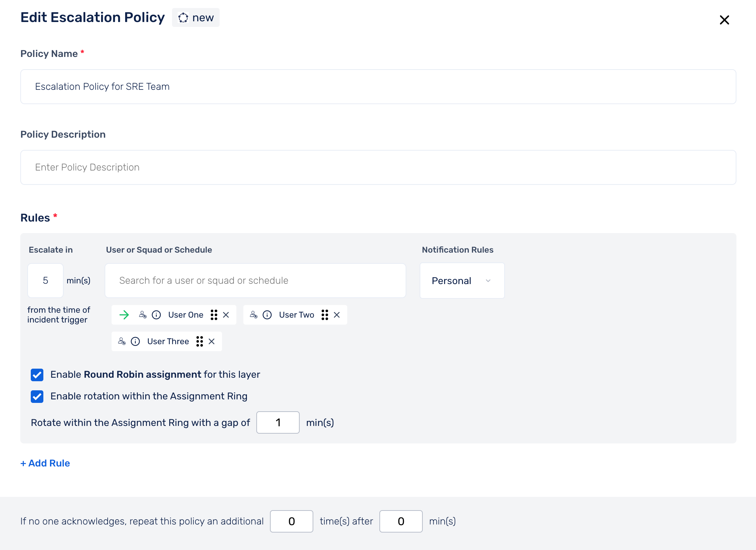Image resolution: width=756 pixels, height=550 pixels.
Task: Close the Edit Escalation Policy dialog
Action: (724, 20)
